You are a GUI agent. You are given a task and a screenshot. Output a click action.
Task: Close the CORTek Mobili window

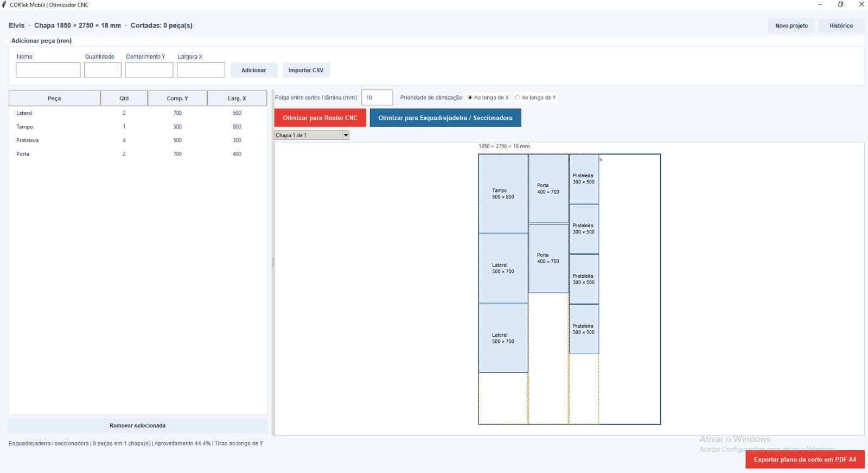coord(861,4)
